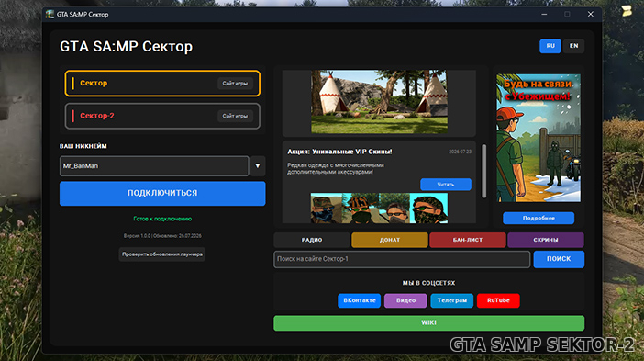Open the Телеграм social link

point(451,300)
